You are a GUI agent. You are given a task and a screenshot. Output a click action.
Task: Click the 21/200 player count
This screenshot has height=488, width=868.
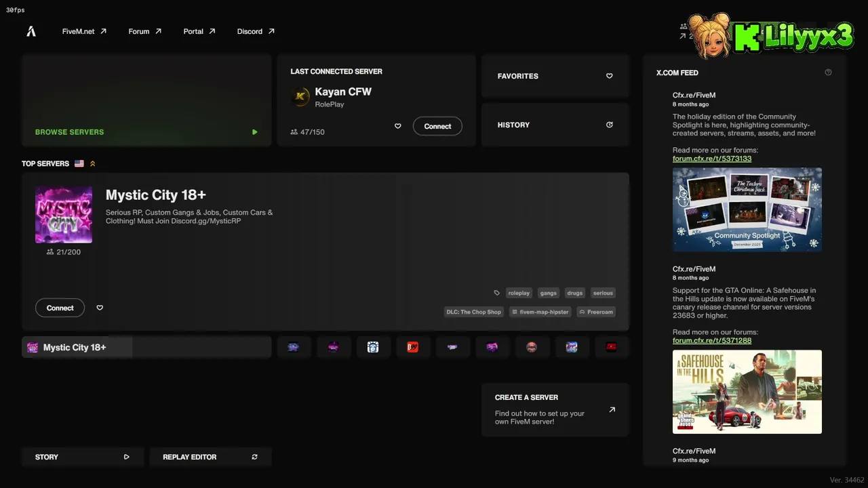tap(64, 252)
